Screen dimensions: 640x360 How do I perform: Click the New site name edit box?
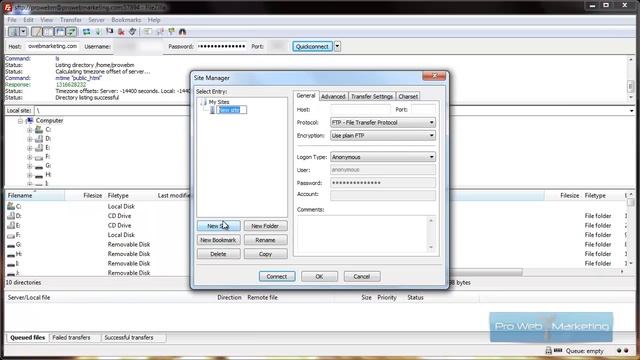click(x=231, y=110)
